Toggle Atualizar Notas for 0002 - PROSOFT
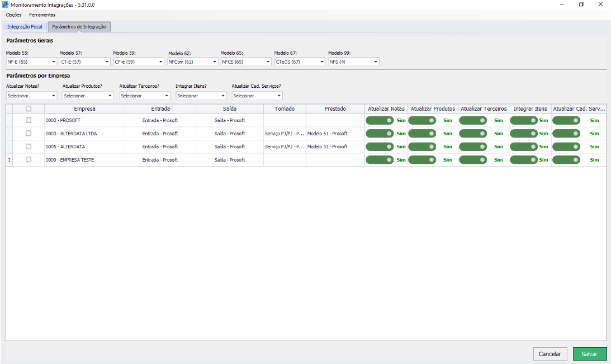 [380, 120]
